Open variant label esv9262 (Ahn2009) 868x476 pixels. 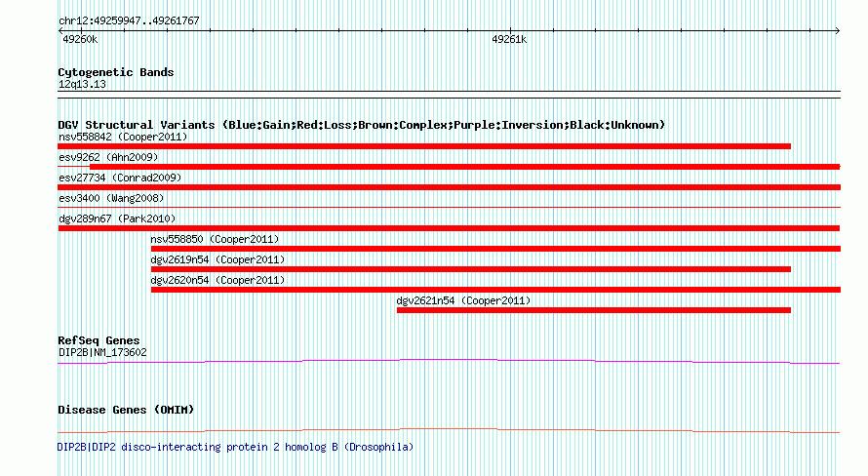click(108, 158)
